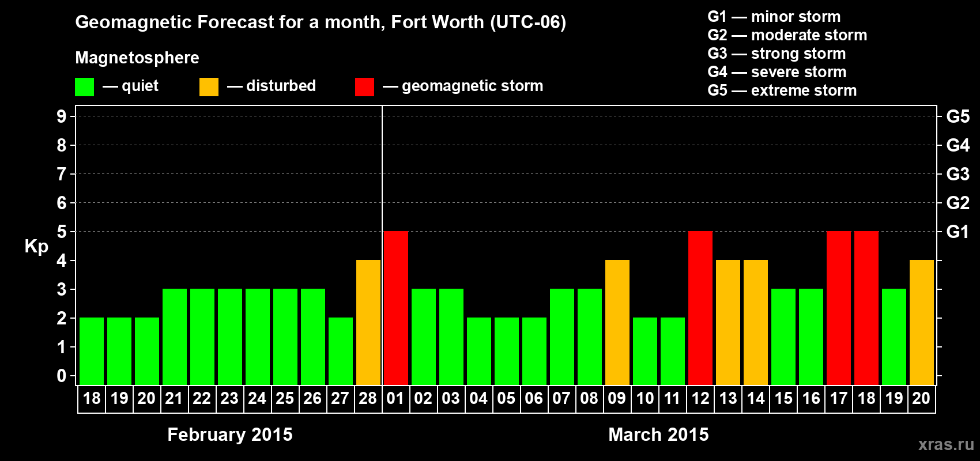Click the orange bar for March 14
Viewport: 980px width, 461px height.
pyautogui.click(x=756, y=322)
